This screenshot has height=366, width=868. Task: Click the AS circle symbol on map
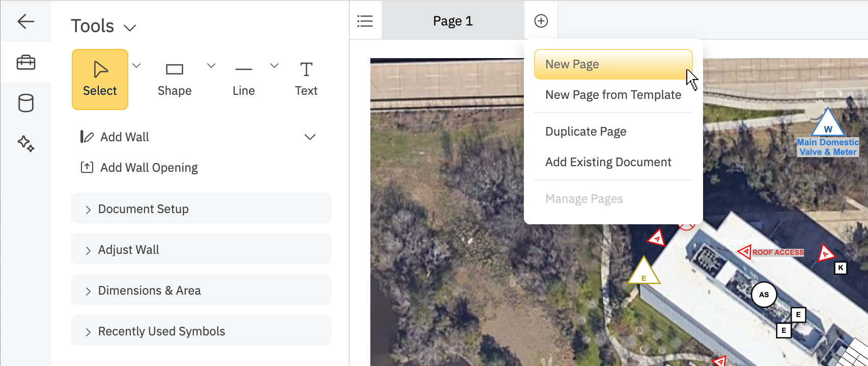point(764,295)
